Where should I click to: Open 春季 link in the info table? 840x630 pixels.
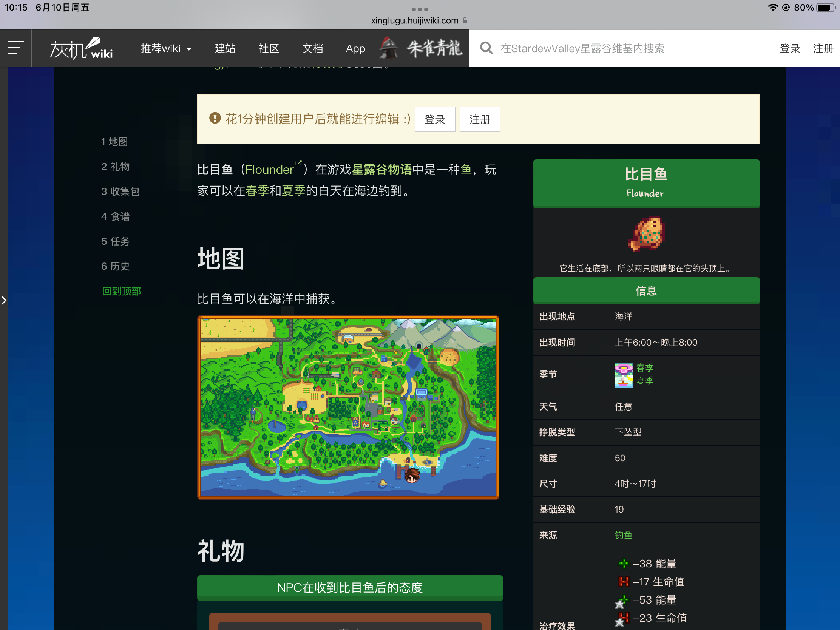coord(644,367)
